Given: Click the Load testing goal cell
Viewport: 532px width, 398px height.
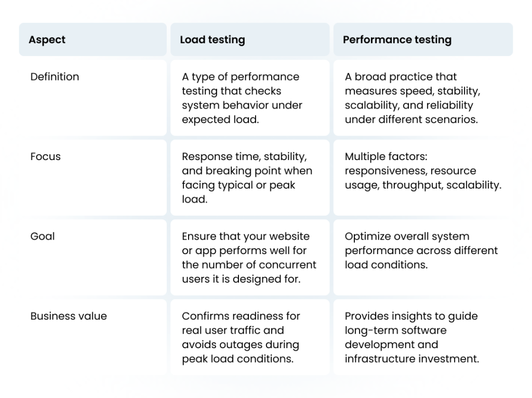Looking at the screenshot, I should [250, 257].
